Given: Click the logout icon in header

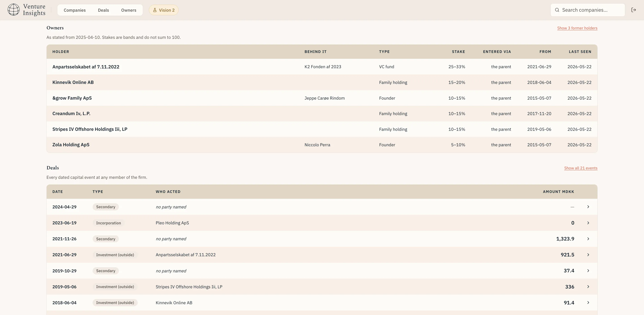Looking at the screenshot, I should (x=633, y=10).
